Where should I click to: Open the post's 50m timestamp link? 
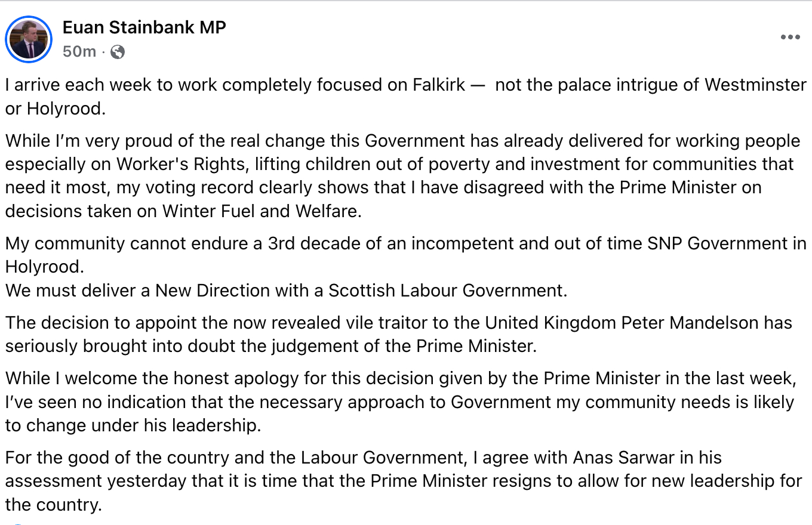[79, 52]
